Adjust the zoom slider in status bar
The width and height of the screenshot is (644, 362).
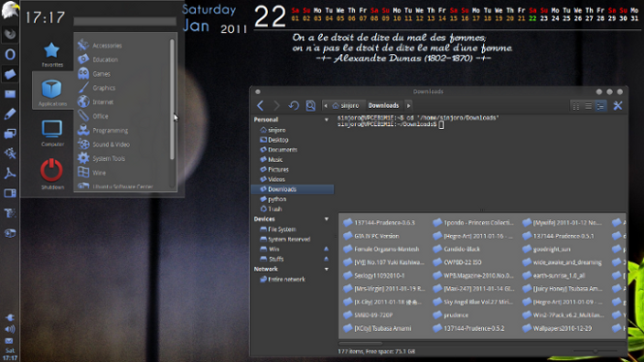pos(596,351)
